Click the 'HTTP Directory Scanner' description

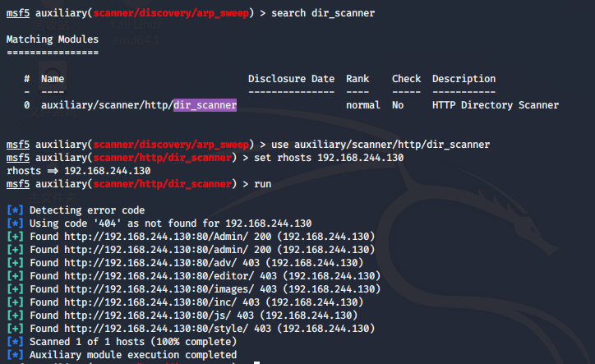coord(496,105)
